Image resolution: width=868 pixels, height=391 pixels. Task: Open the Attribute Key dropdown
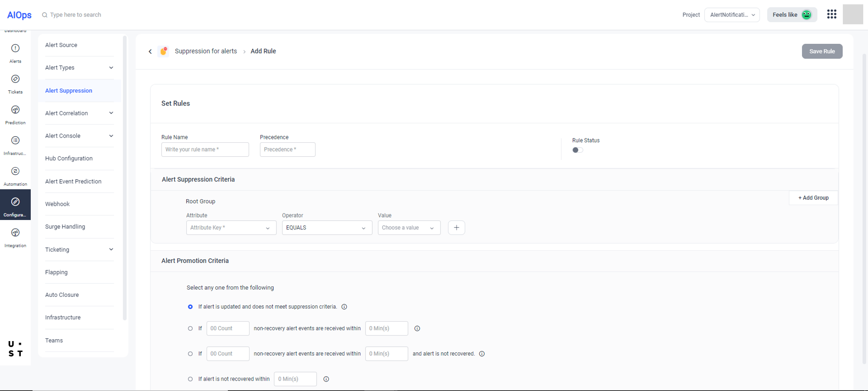(231, 228)
